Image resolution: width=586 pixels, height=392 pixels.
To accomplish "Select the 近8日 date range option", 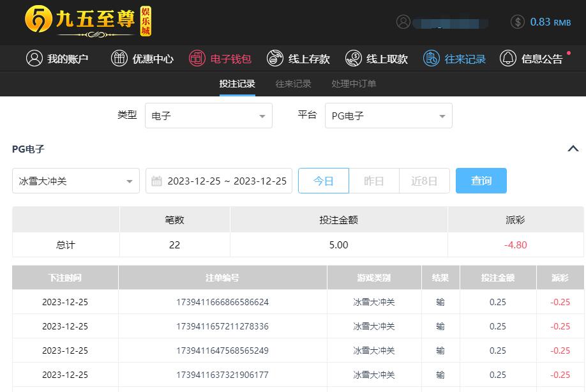I will [424, 181].
